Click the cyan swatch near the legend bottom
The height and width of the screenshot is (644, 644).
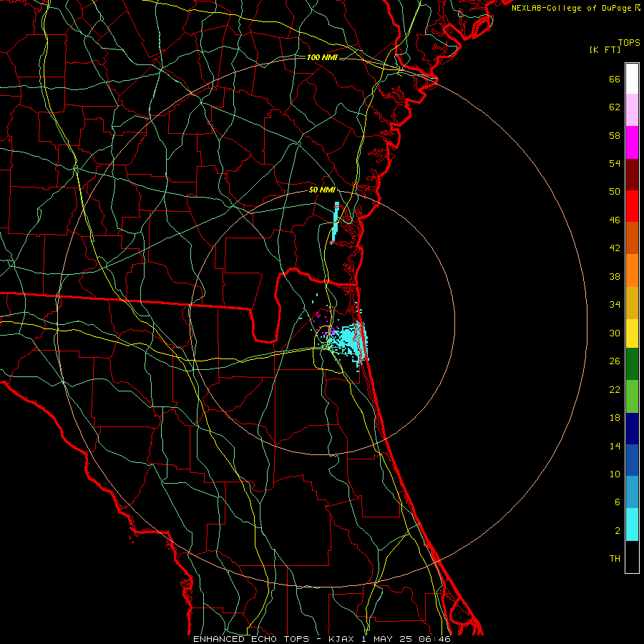pos(632,525)
